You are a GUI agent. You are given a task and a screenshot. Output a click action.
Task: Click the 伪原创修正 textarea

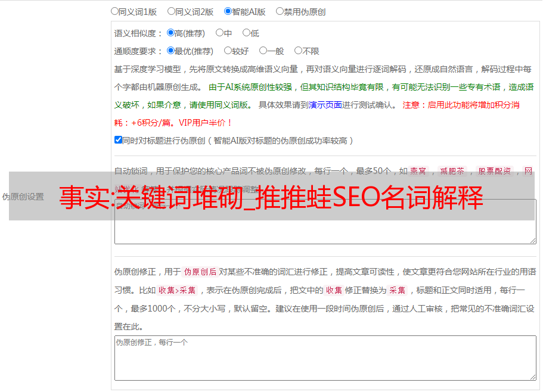pyautogui.click(x=325, y=358)
